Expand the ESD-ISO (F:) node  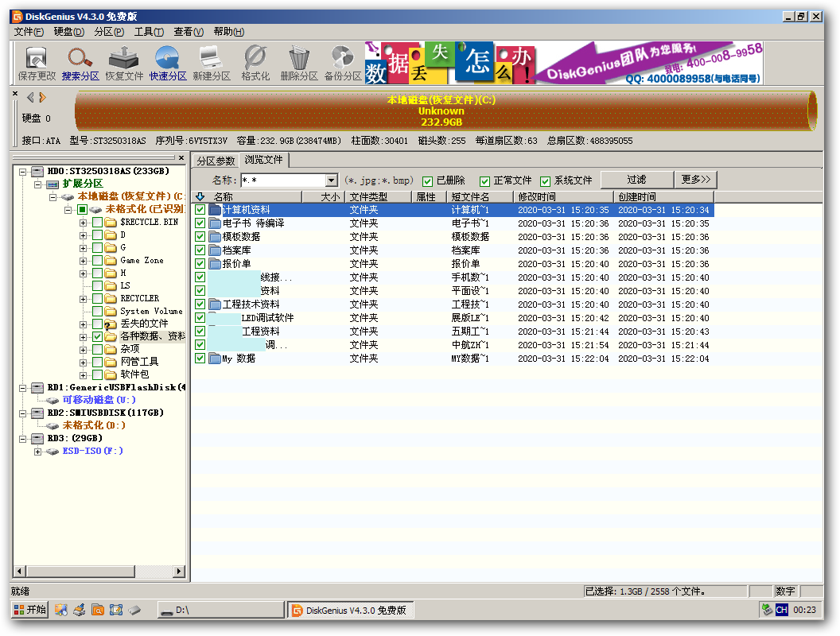click(x=37, y=452)
